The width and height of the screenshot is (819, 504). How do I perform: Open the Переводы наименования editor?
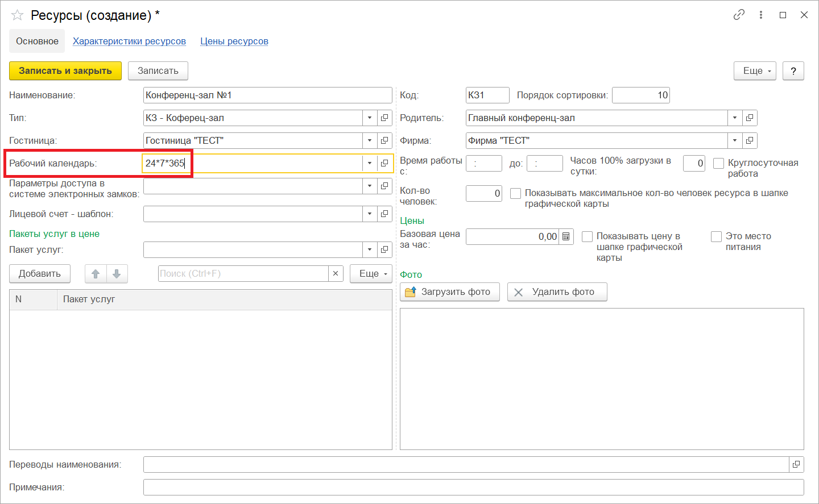796,464
